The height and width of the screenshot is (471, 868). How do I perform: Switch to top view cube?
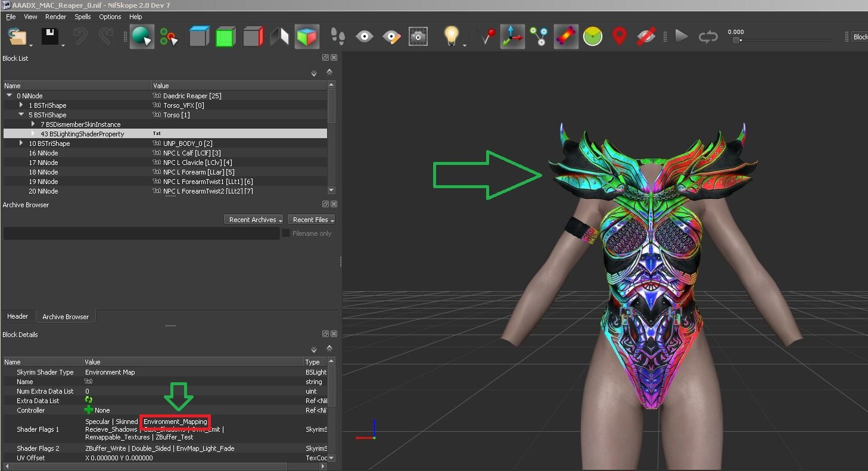[199, 37]
